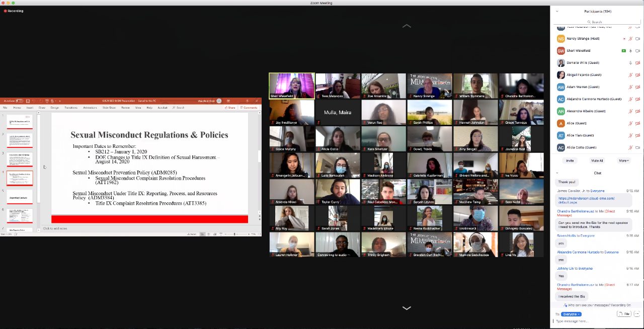Click Alejandra Carmona Hurtado's muted mic icon
The height and width of the screenshot is (329, 644).
630,99
